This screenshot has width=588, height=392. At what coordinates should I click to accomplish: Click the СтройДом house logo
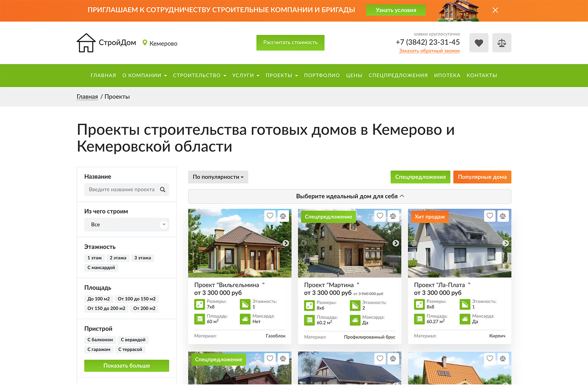point(86,43)
